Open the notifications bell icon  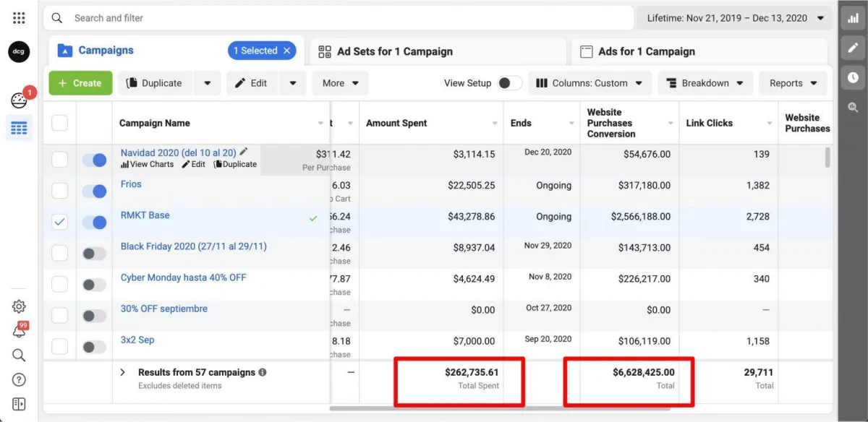click(19, 331)
